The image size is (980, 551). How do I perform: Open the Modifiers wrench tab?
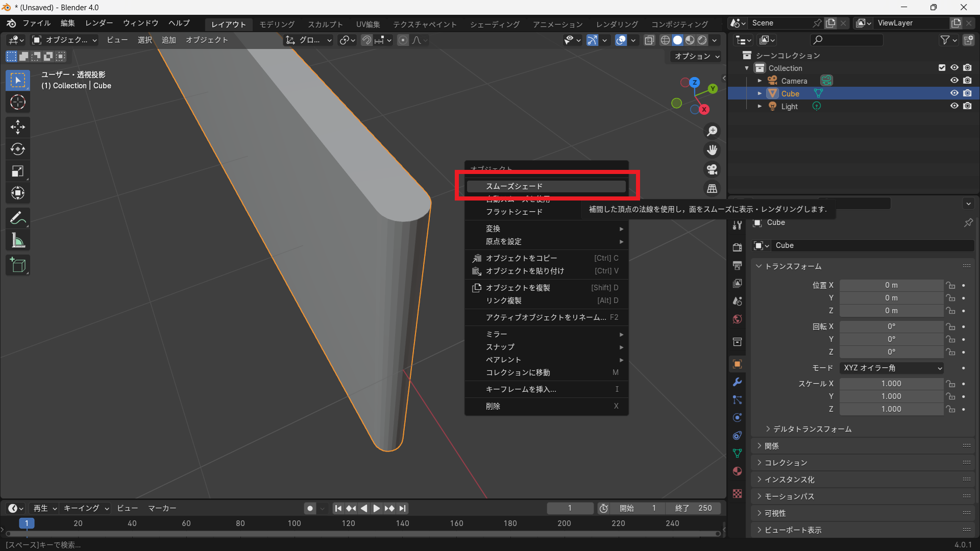[737, 382]
